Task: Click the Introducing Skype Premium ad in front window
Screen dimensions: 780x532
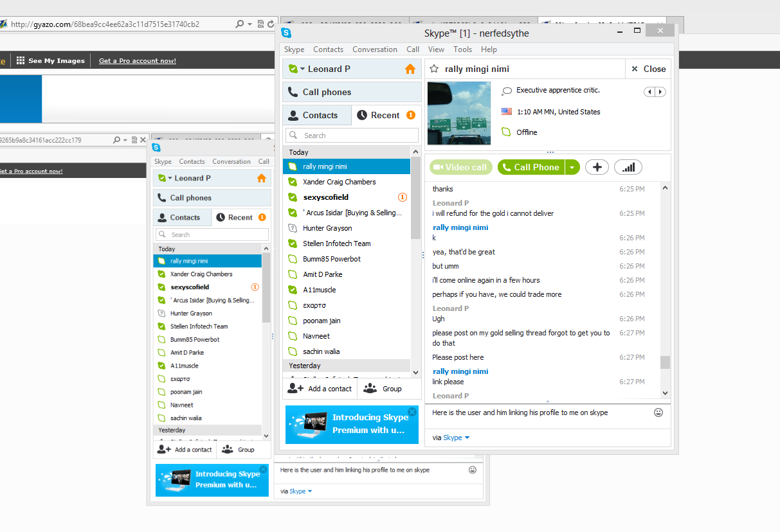Action: tap(352, 424)
